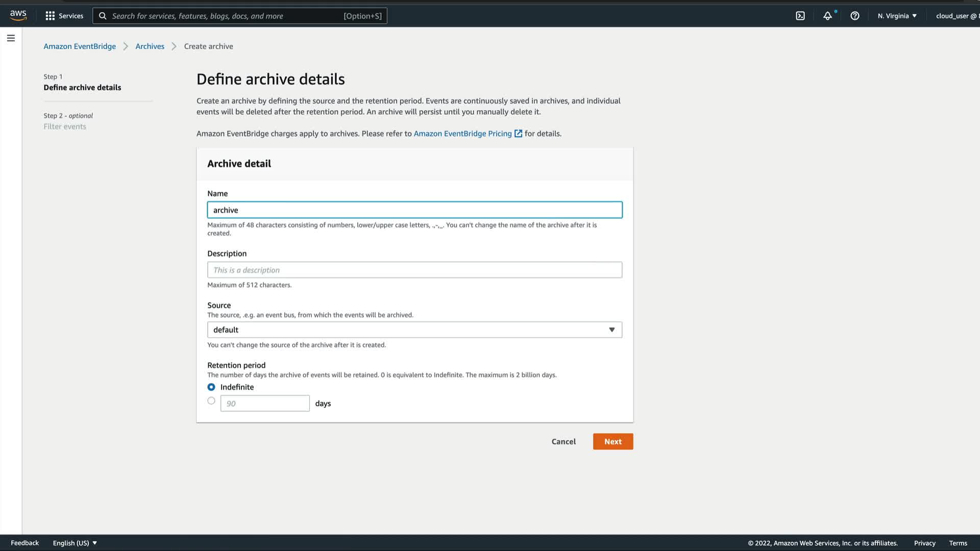
Task: Click the AWS logo home icon
Action: 18,15
